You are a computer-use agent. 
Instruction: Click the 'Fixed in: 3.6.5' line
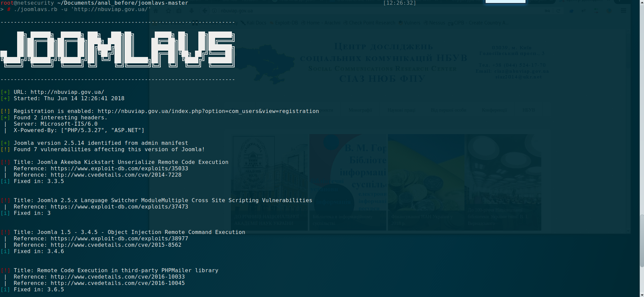point(39,289)
